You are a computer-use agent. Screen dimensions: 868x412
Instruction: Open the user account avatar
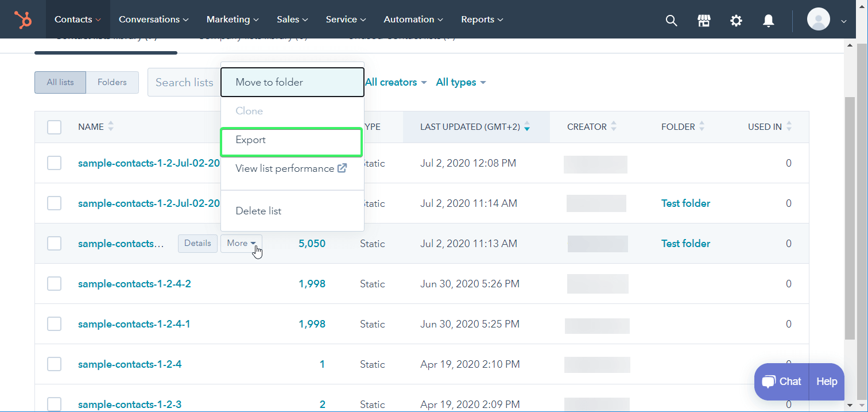point(819,19)
